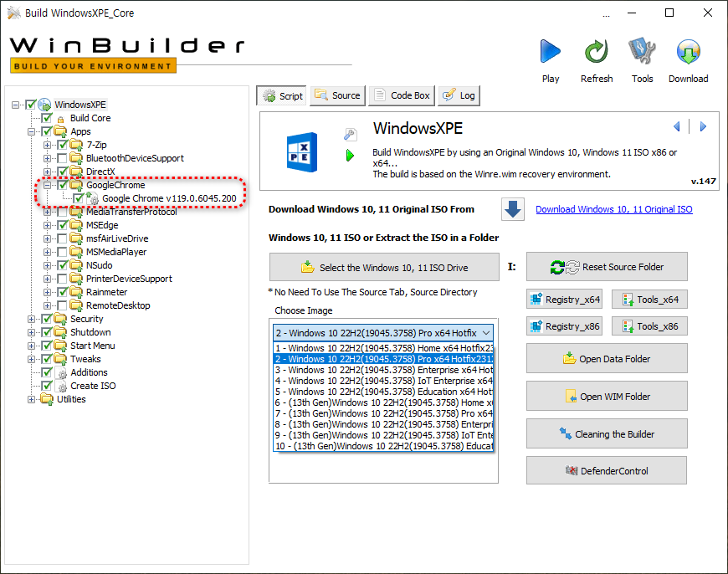728x574 pixels.
Task: Click the 7-Zip folder icon
Action: point(77,145)
